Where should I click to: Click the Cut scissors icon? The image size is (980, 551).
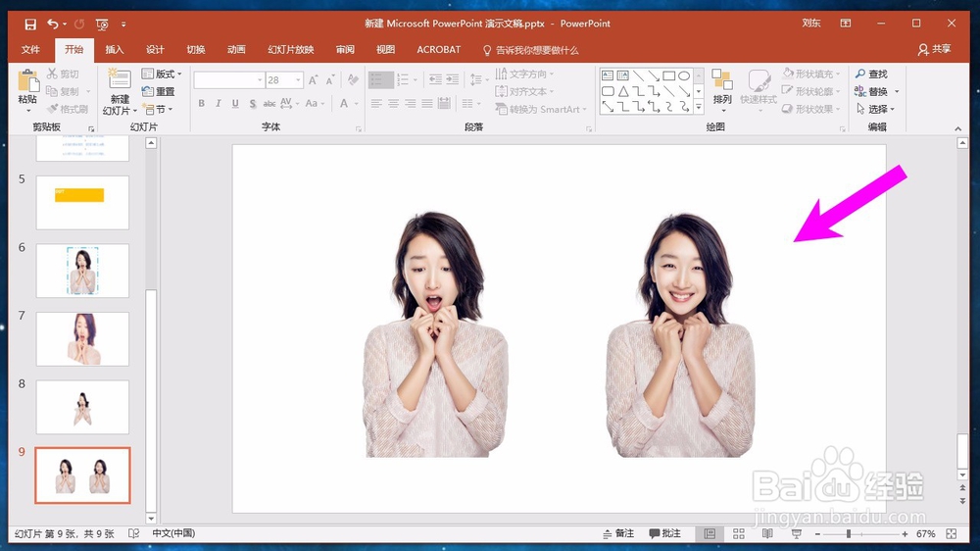53,74
